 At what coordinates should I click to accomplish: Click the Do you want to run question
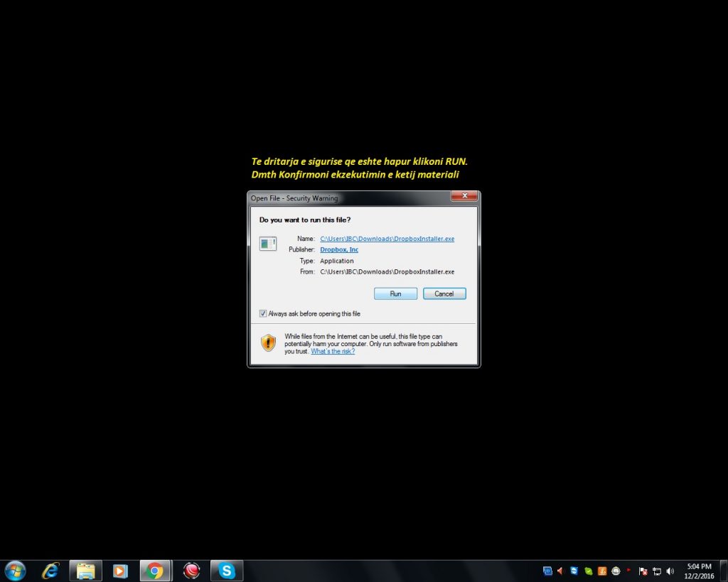pyautogui.click(x=305, y=220)
